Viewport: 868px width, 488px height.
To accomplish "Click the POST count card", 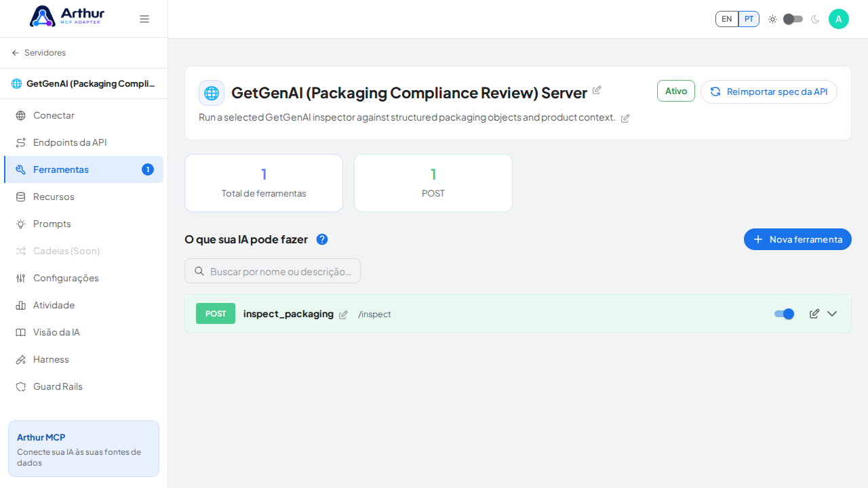I will pos(433,183).
